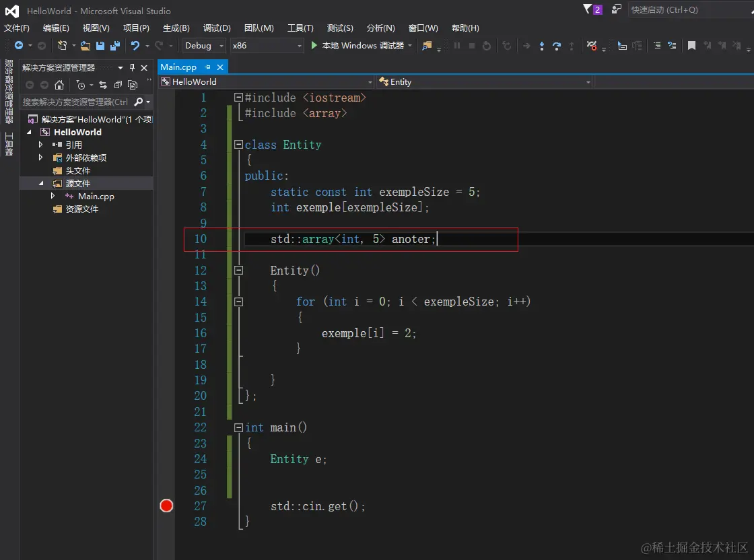Click the Undo arrow icon
This screenshot has width=754, height=560.
tap(135, 46)
